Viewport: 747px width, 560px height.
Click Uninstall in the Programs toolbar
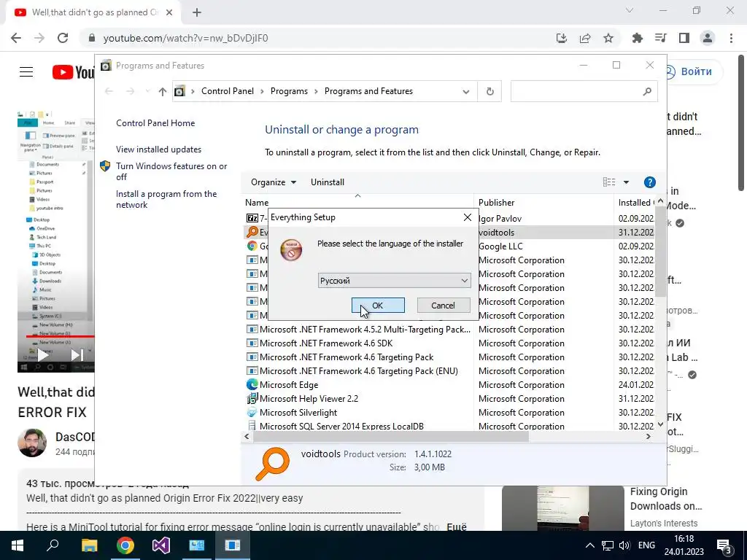click(x=328, y=182)
